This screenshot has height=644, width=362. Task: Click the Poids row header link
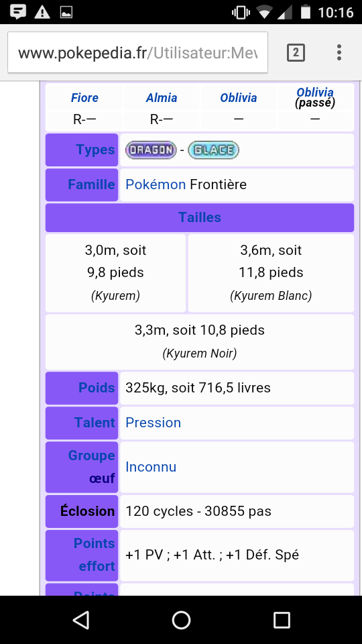tap(97, 387)
